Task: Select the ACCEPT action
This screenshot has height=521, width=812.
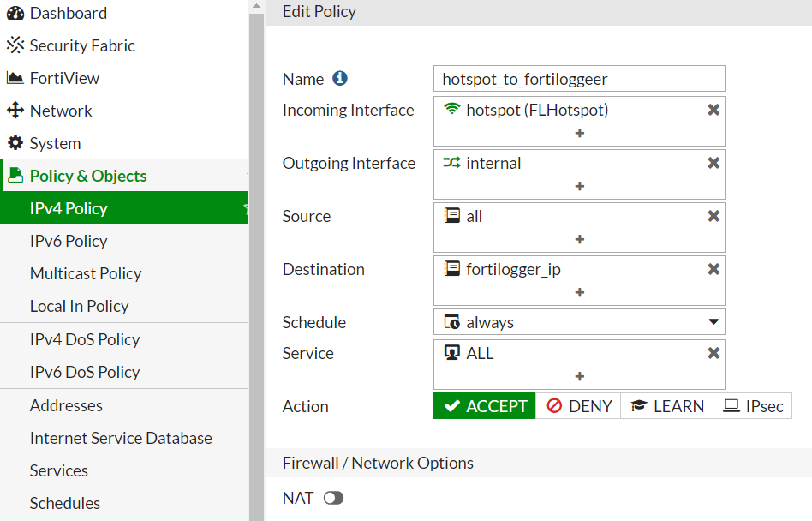Action: pos(485,406)
